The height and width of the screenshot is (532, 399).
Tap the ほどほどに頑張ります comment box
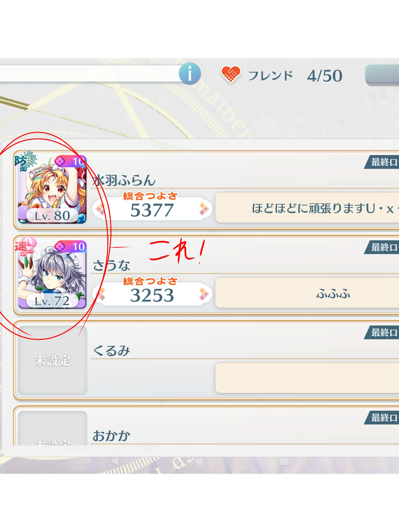(307, 208)
